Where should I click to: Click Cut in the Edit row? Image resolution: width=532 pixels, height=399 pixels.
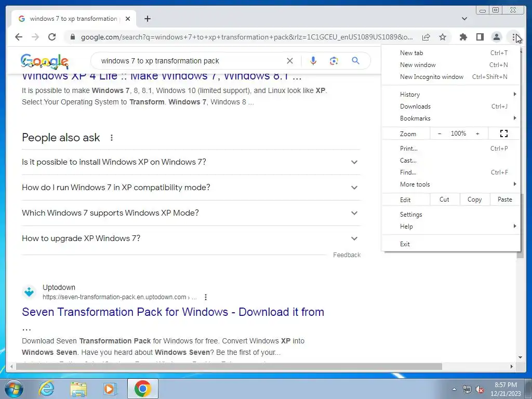445,199
